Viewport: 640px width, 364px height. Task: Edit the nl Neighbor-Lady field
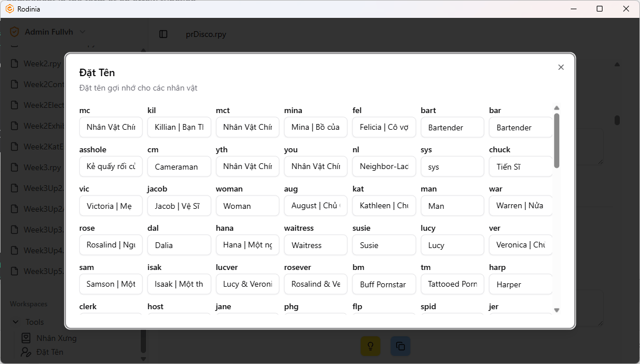[x=384, y=167]
